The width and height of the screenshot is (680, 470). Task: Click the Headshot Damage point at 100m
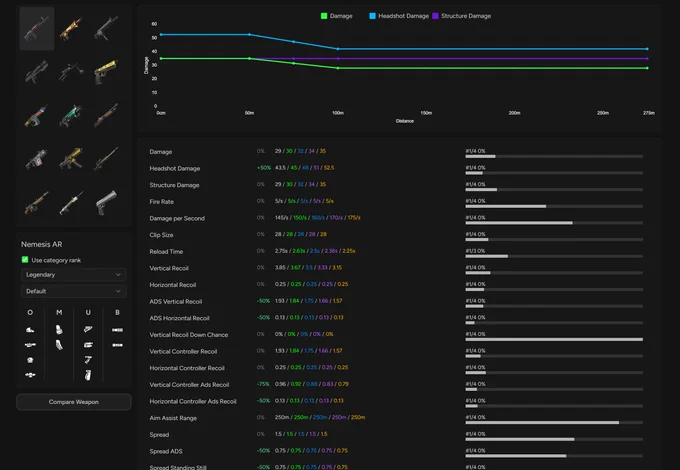[338, 49]
